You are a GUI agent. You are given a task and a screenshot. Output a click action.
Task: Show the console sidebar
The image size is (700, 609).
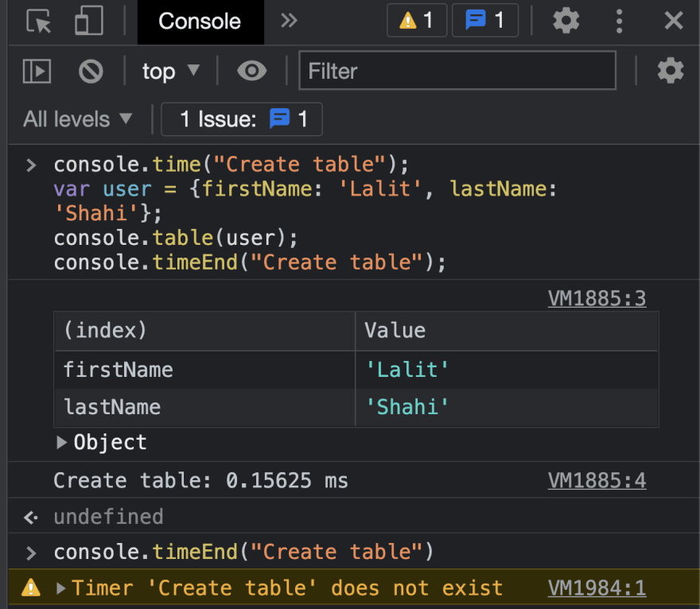coord(37,71)
